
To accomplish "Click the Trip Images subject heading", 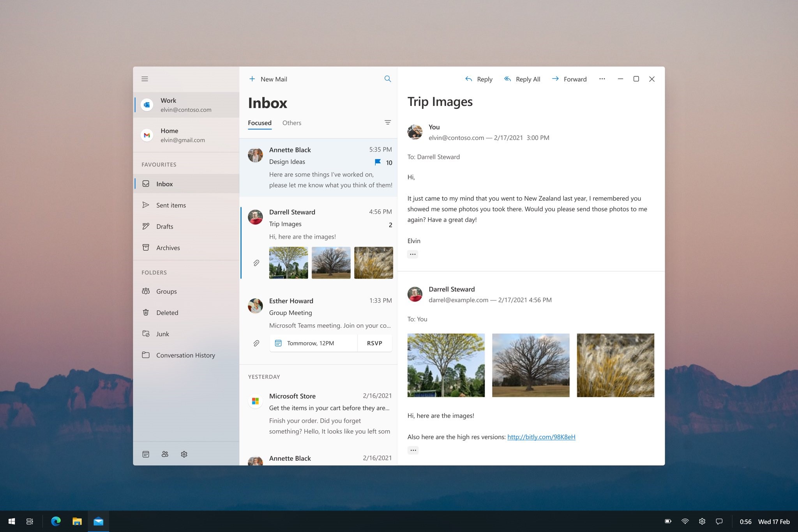I will click(440, 102).
